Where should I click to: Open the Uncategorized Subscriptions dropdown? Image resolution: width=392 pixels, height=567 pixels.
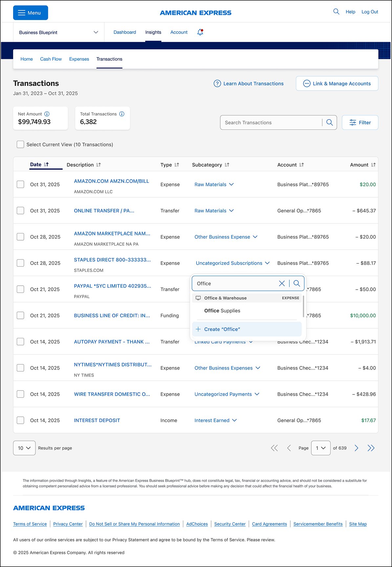point(233,263)
